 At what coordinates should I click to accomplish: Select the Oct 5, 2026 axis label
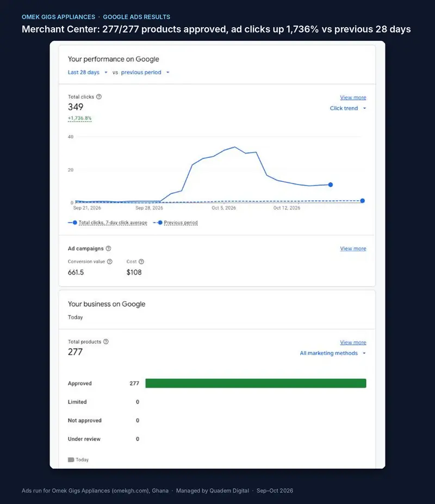pos(224,208)
